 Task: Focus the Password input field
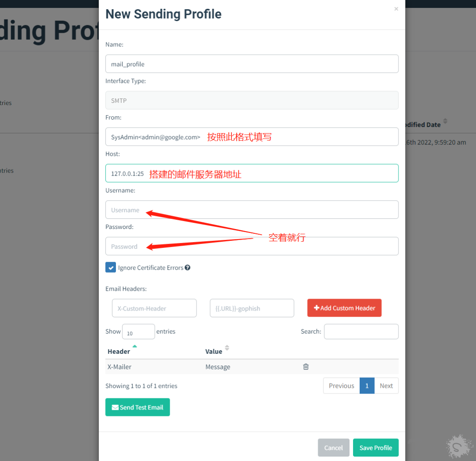(x=252, y=246)
